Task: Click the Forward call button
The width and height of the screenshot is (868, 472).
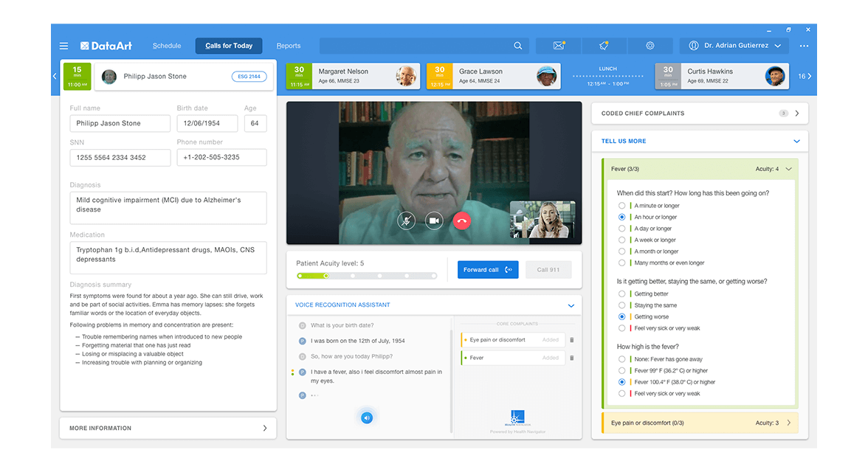Action: point(488,269)
